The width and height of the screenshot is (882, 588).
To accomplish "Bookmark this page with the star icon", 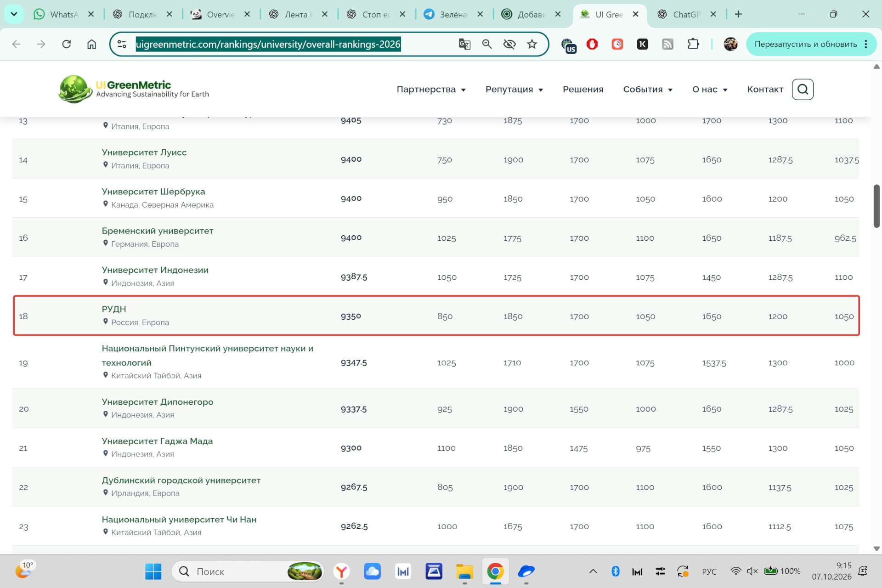I will click(532, 44).
